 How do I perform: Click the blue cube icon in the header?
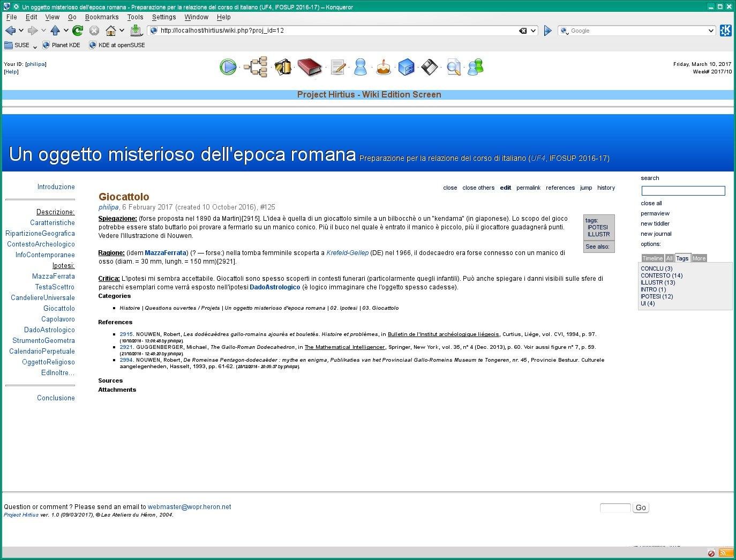[407, 67]
